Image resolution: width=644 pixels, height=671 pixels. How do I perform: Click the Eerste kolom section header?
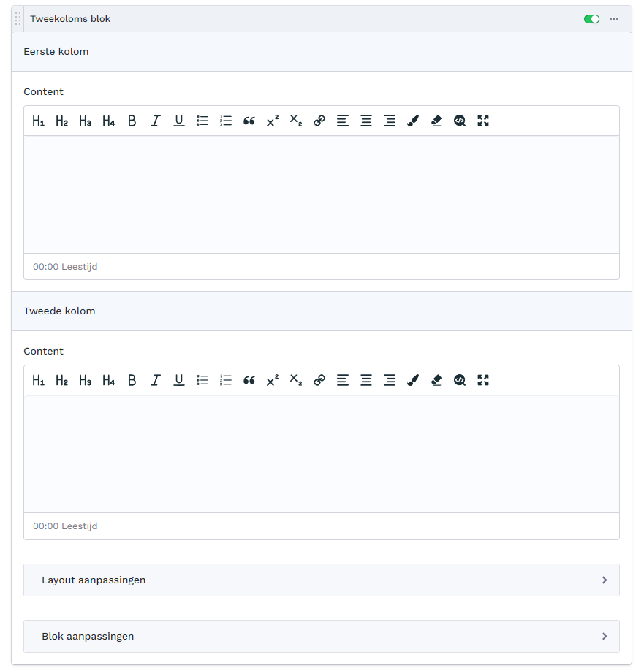coord(322,52)
